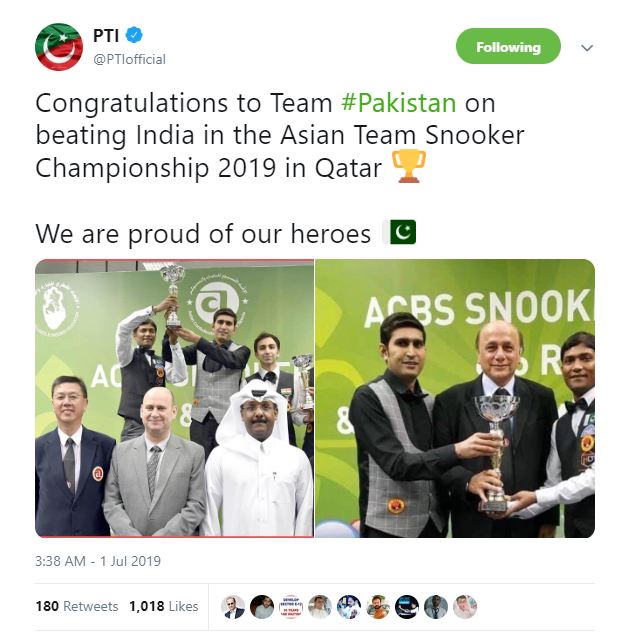The image size is (632, 636).
Task: Click the blue verified badge next to PTI
Action: coord(134,35)
